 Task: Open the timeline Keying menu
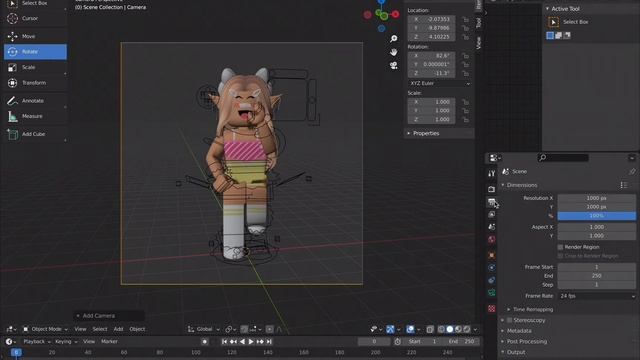(66, 342)
